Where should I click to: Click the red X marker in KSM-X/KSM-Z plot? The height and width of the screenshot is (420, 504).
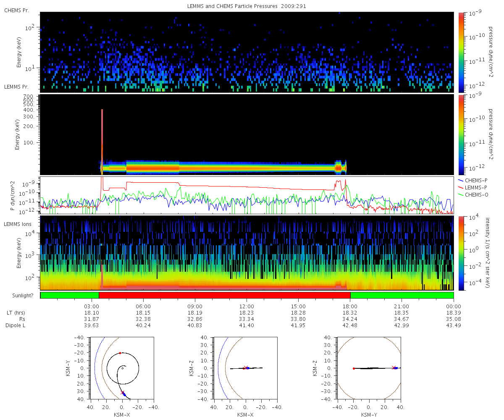(246, 367)
